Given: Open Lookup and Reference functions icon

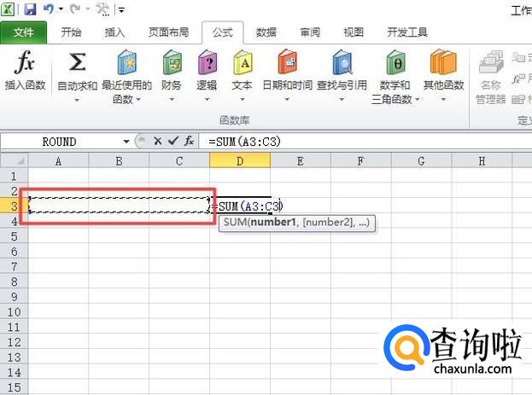Looking at the screenshot, I should [342, 62].
